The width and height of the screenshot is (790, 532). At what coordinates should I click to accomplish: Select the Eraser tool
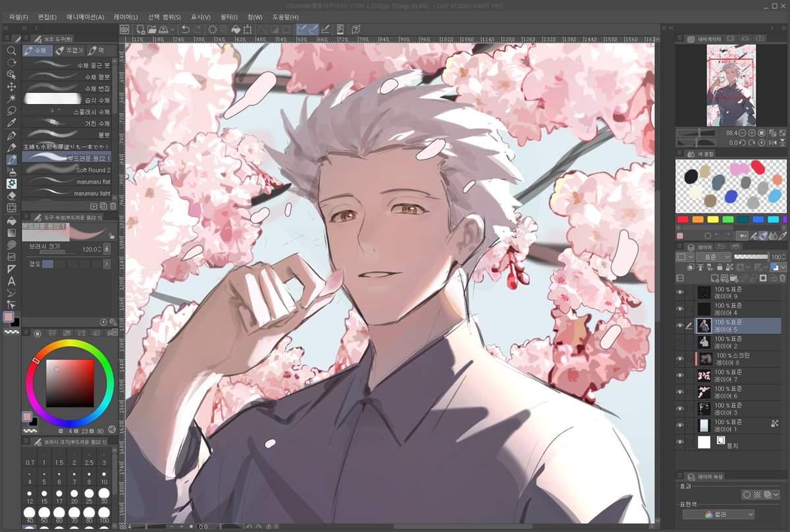pos(11,196)
